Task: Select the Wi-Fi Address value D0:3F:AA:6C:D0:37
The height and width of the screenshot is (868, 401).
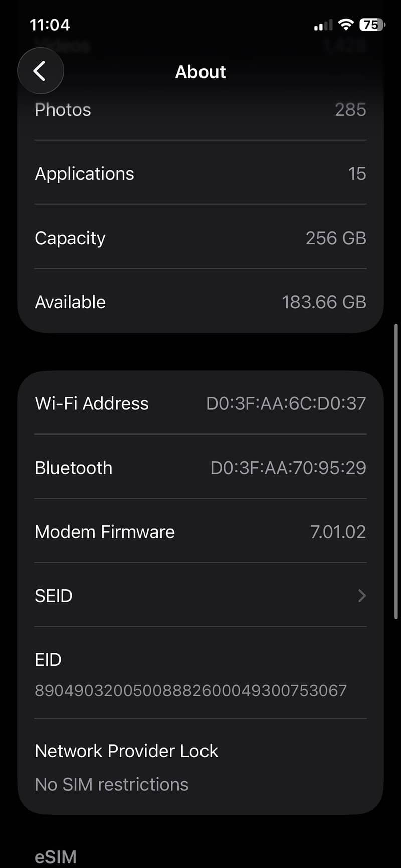Action: click(x=286, y=403)
